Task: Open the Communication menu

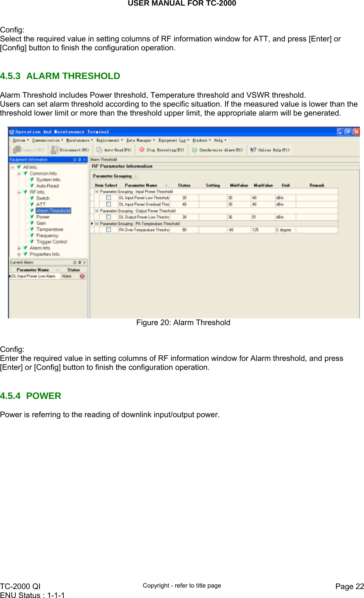Action: 48,141
